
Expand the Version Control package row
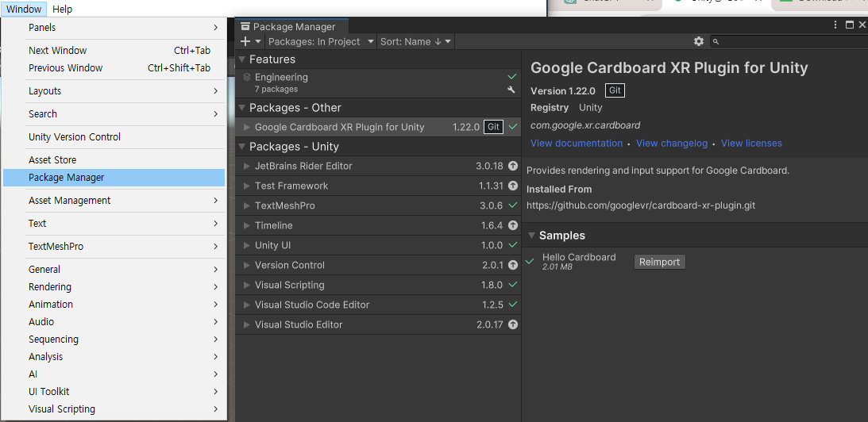click(247, 266)
